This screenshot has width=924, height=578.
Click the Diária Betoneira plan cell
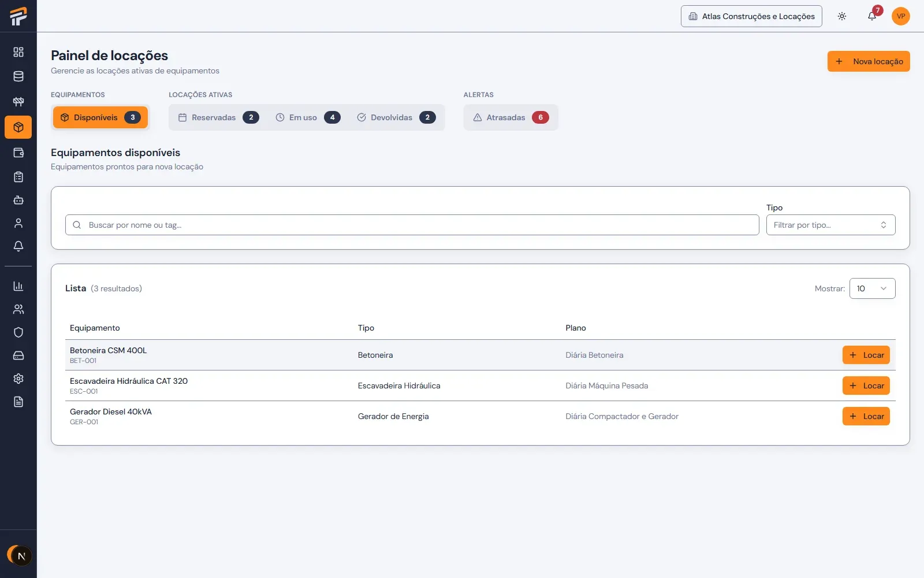(594, 355)
